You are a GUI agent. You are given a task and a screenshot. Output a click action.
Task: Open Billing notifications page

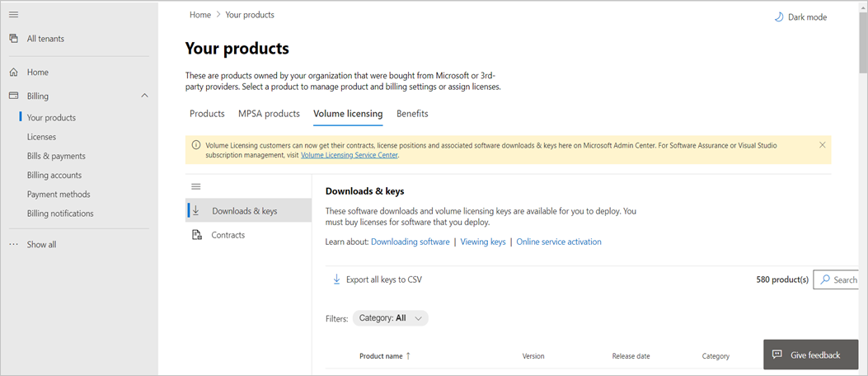[x=60, y=214]
